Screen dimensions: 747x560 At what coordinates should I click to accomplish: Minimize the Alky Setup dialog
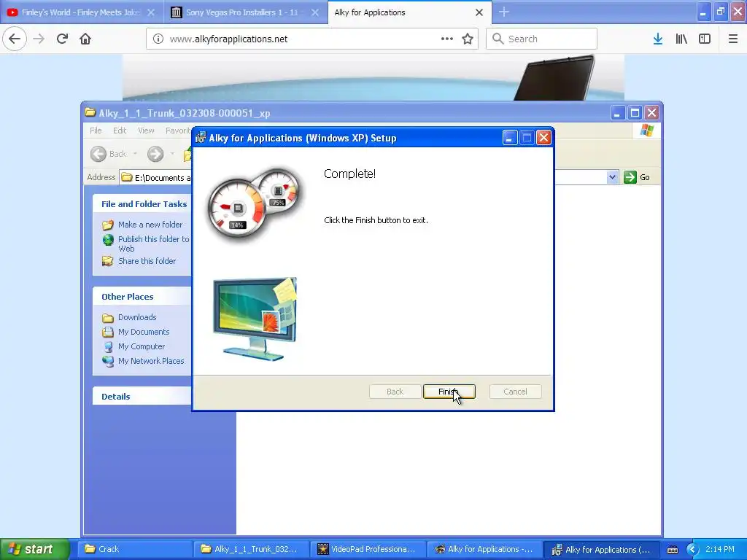pos(509,138)
